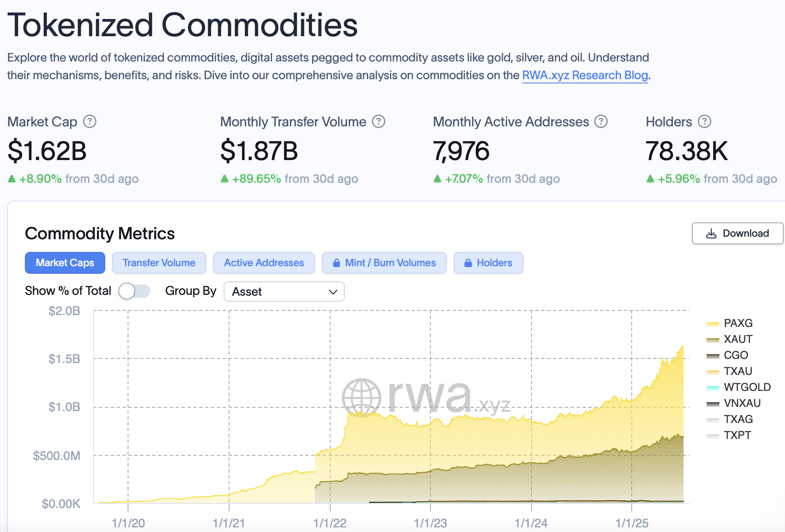The image size is (785, 532).
Task: Open the RWA.xyz Research Blog link
Action: click(585, 75)
